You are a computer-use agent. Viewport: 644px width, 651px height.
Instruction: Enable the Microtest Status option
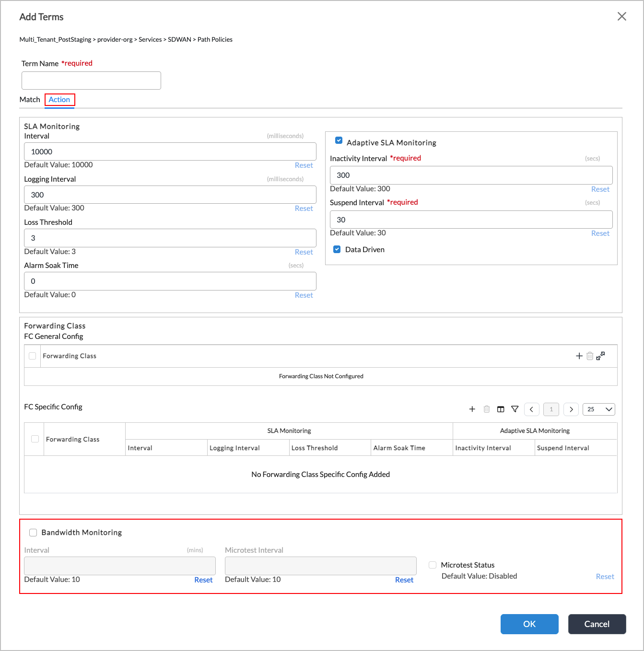point(432,565)
